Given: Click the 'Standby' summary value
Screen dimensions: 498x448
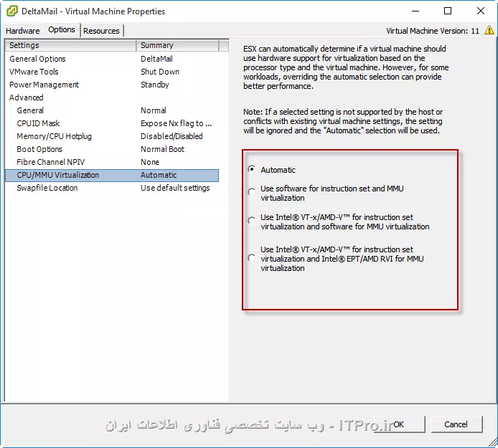Looking at the screenshot, I should pyautogui.click(x=155, y=85).
